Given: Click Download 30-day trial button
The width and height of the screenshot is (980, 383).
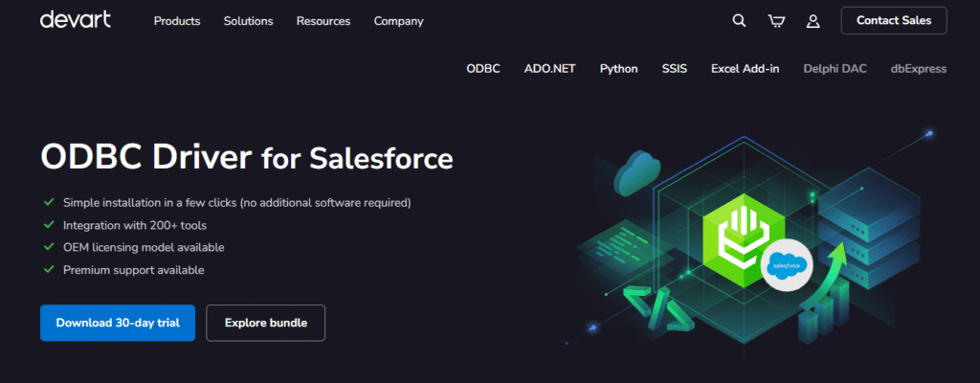Looking at the screenshot, I should pyautogui.click(x=118, y=323).
